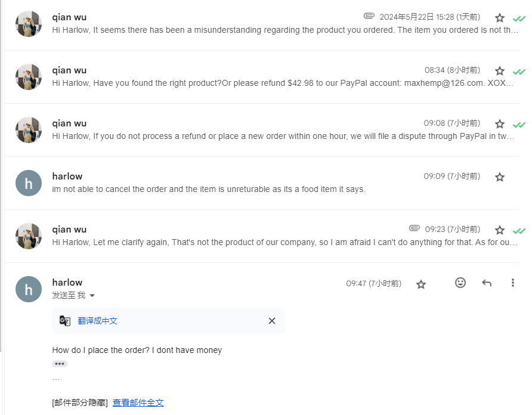Dismiss the translate banner with the X
Screen dimensions: 532x415
tap(272, 321)
